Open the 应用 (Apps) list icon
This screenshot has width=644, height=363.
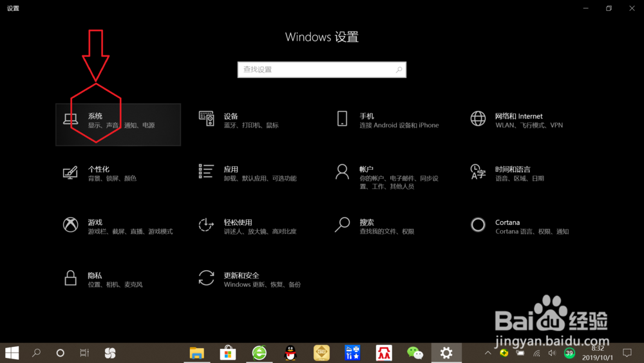[x=206, y=171]
